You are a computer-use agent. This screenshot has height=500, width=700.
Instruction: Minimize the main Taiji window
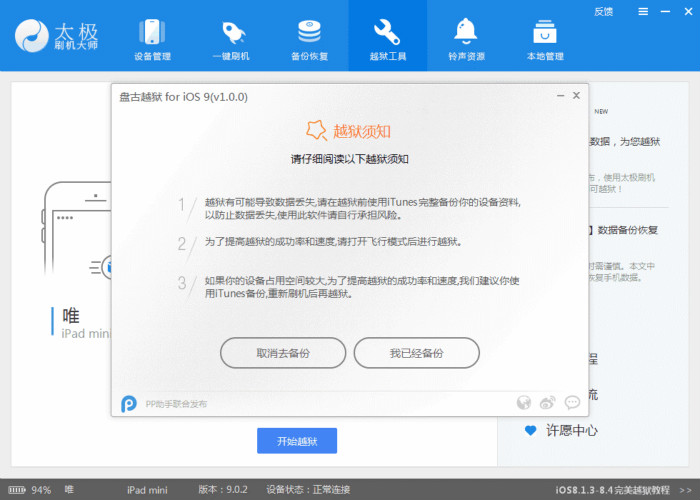tap(665, 12)
